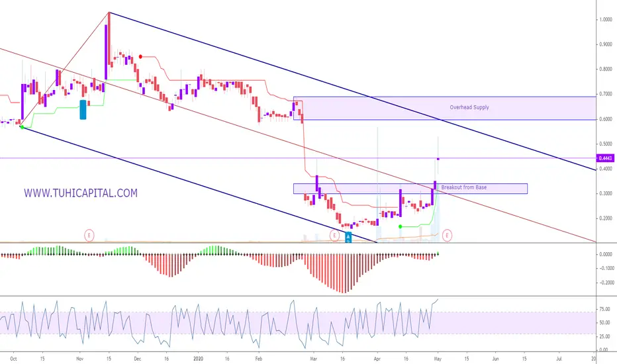This screenshot has height=364, width=617.
Task: Click the 50.00 level on the lower indicator scale
Action: click(x=605, y=323)
